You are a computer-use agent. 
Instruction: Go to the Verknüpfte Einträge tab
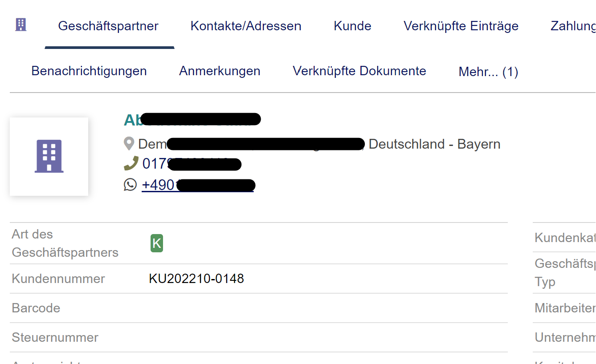coord(461,26)
